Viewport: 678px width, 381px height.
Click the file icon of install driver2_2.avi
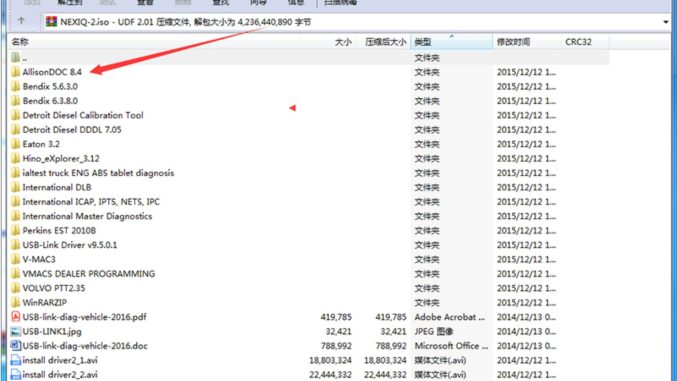pos(16,375)
